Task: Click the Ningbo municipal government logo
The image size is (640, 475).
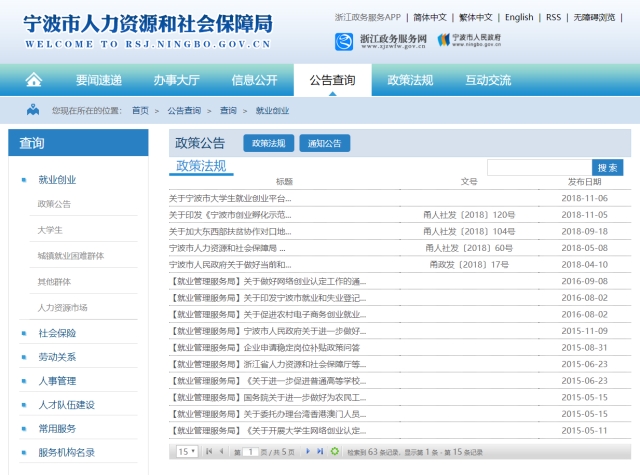Action: tap(470, 40)
